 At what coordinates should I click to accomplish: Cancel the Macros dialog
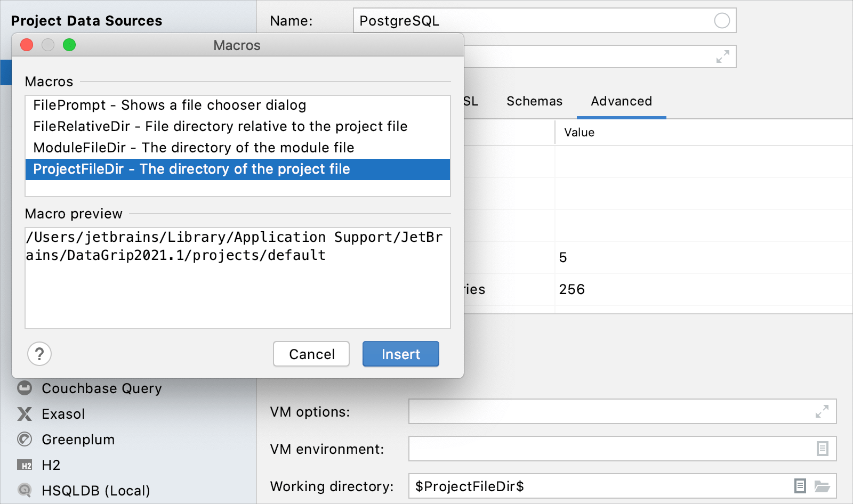(x=311, y=354)
